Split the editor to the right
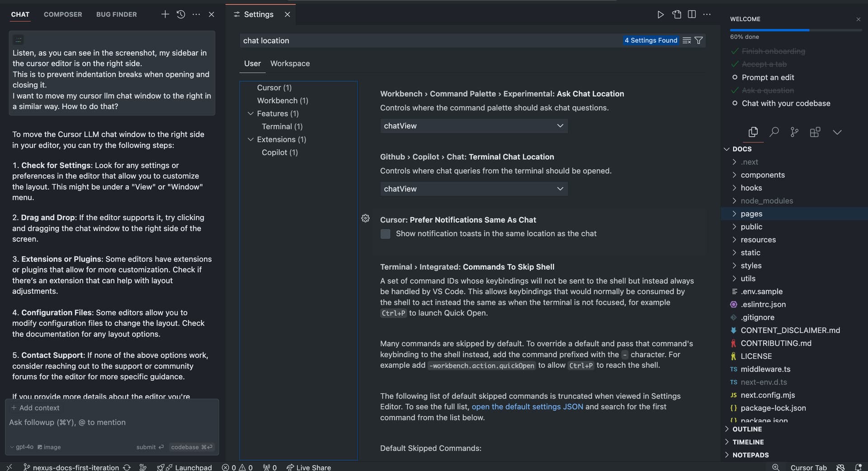The width and height of the screenshot is (868, 471). pyautogui.click(x=692, y=14)
